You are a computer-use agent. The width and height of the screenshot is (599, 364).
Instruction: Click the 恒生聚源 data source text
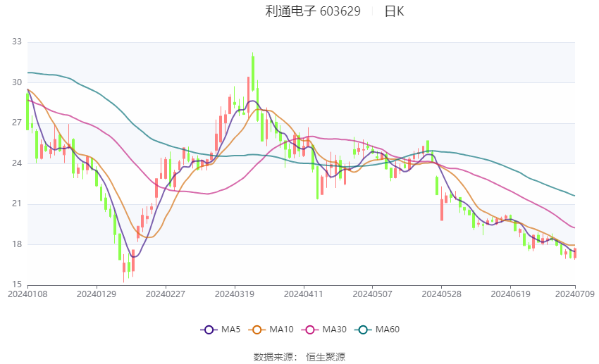pos(326,357)
